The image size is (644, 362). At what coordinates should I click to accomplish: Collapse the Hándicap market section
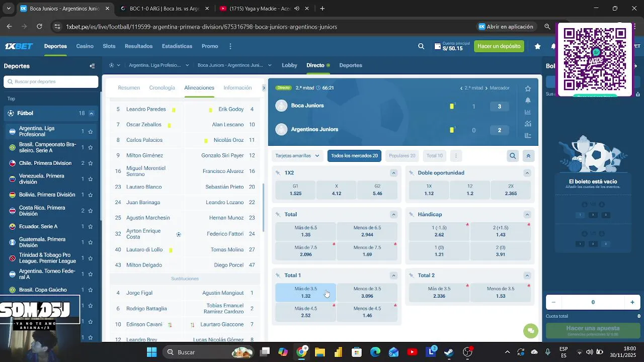(x=527, y=215)
